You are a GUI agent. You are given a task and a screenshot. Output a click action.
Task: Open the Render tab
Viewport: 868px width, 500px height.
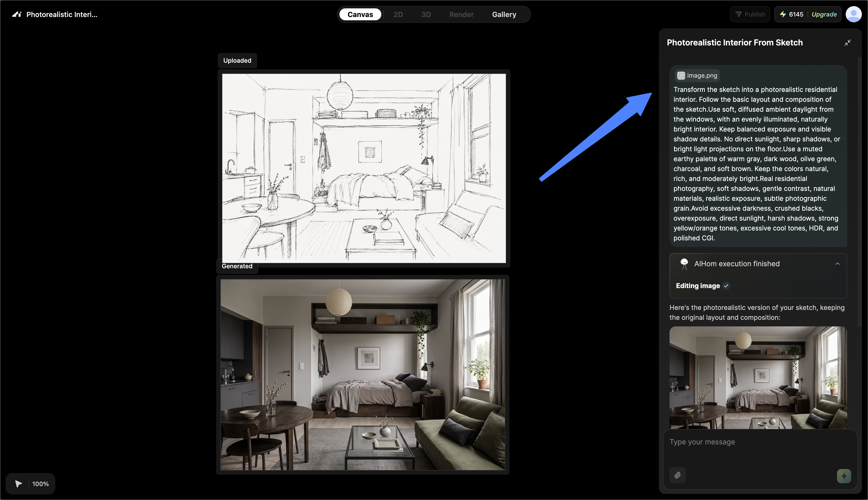point(461,14)
